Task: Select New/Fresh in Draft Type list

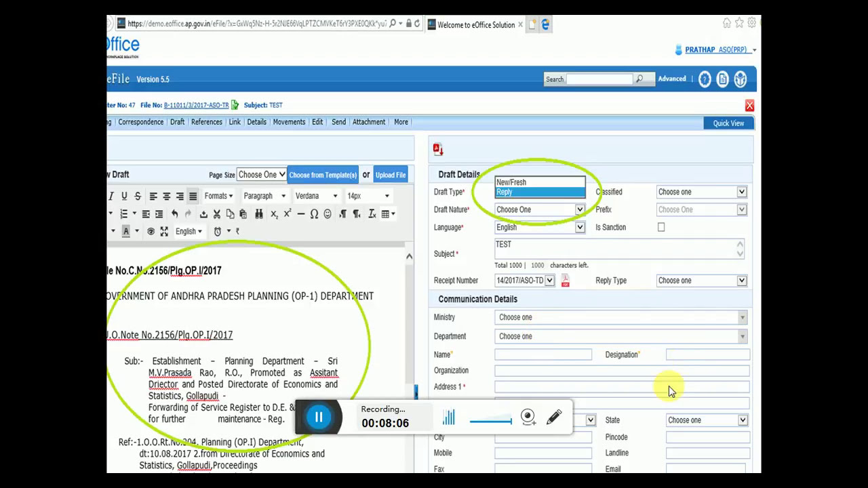Action: [x=540, y=182]
